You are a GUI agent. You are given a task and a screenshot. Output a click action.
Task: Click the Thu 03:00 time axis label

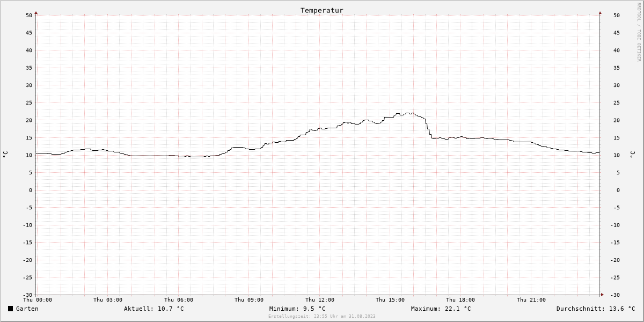click(108, 300)
